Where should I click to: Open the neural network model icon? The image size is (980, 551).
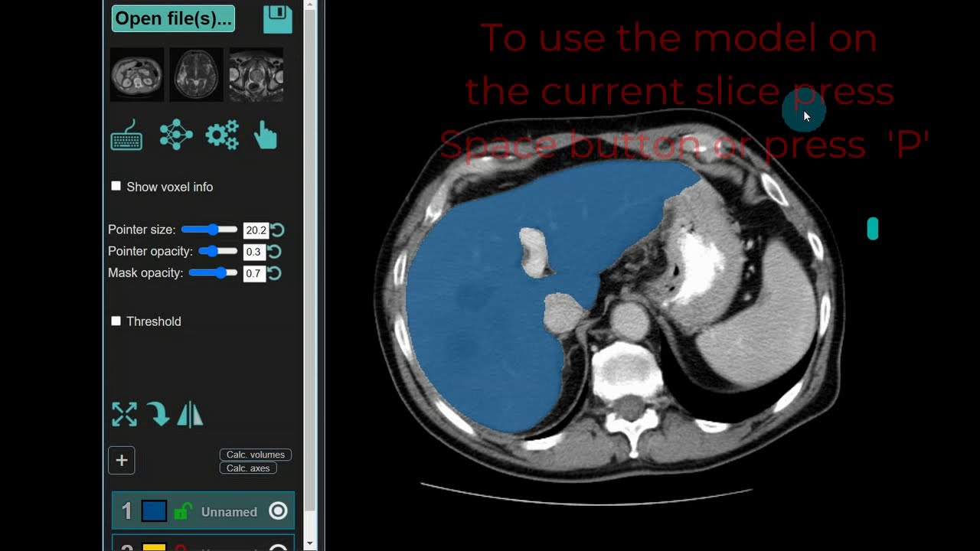click(176, 135)
